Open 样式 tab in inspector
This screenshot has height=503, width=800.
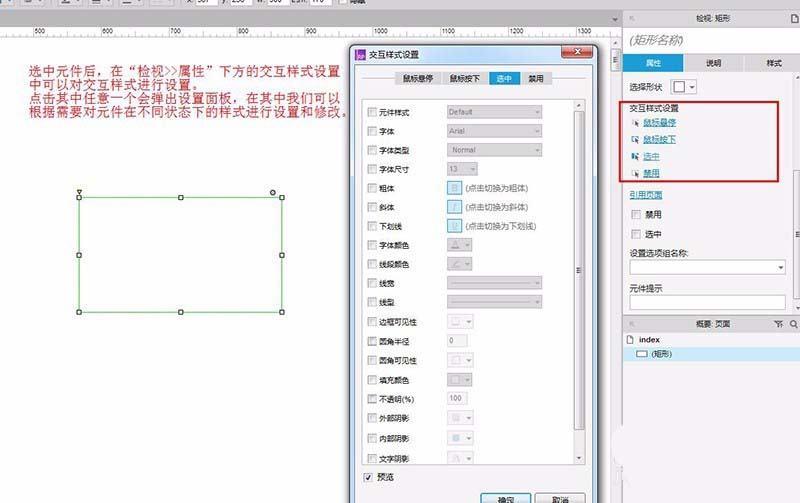(x=773, y=63)
